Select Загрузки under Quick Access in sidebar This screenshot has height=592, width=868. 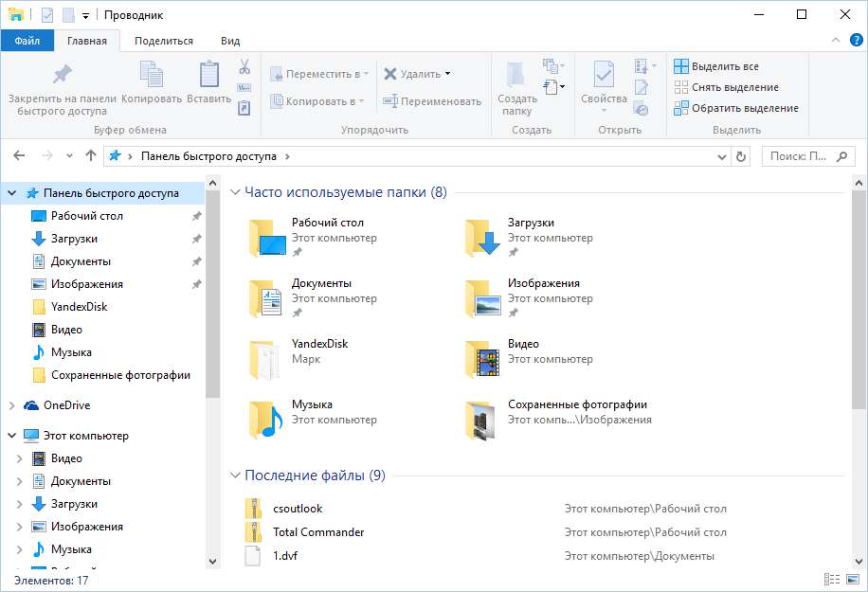click(74, 239)
